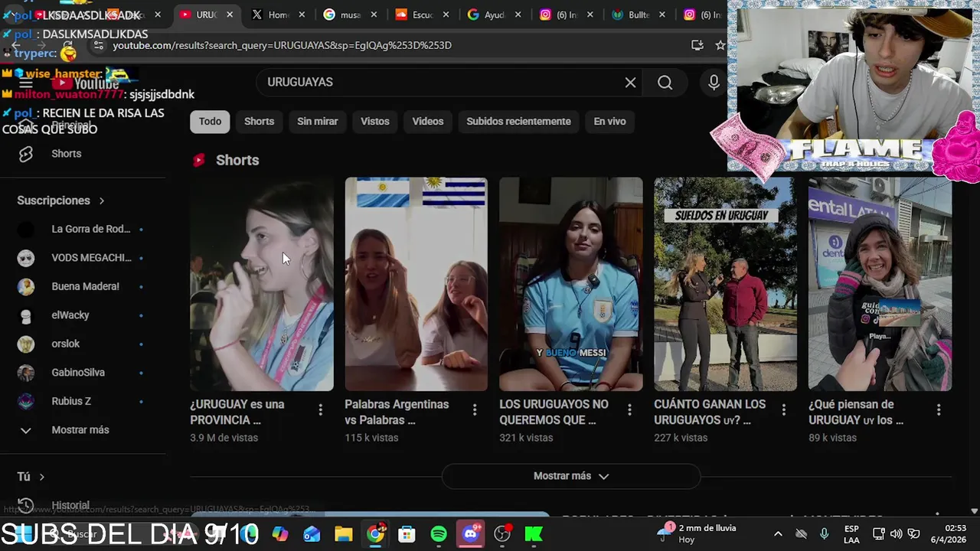Close the X Home browser tab

(302, 15)
